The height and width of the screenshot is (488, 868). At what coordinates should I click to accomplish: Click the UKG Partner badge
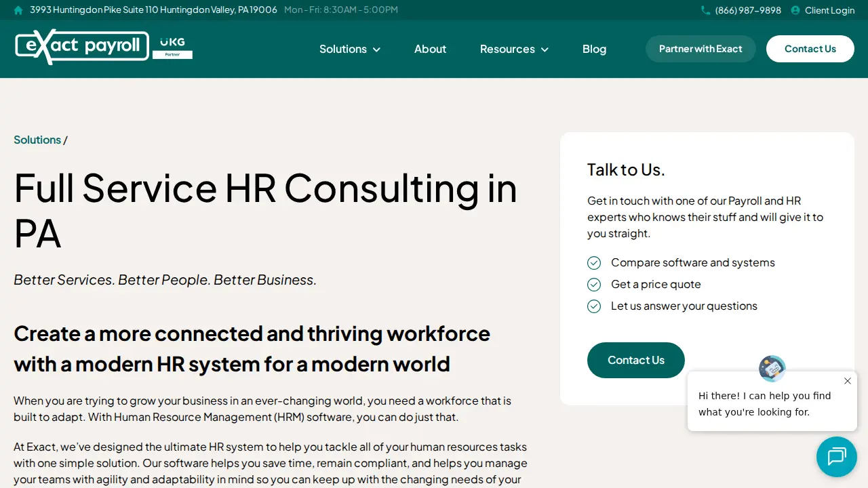point(172,47)
